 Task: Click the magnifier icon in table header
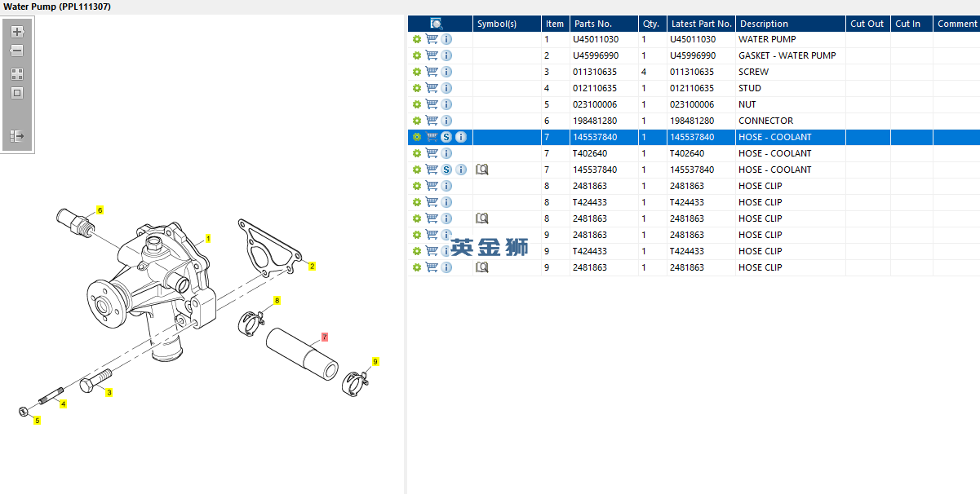coord(437,24)
